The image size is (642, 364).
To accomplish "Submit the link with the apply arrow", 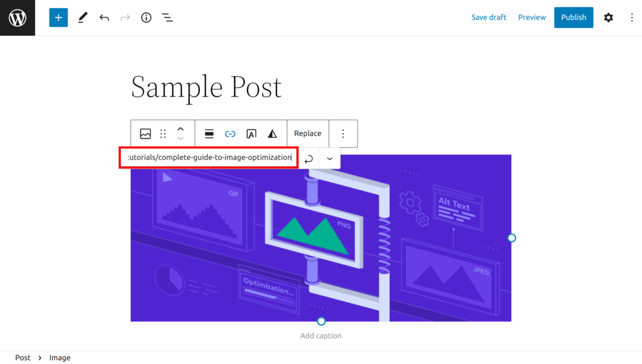I will [x=308, y=158].
